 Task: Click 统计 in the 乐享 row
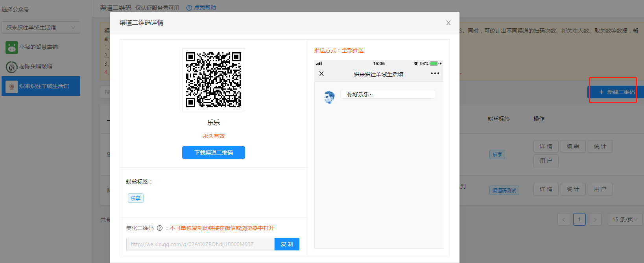600,146
